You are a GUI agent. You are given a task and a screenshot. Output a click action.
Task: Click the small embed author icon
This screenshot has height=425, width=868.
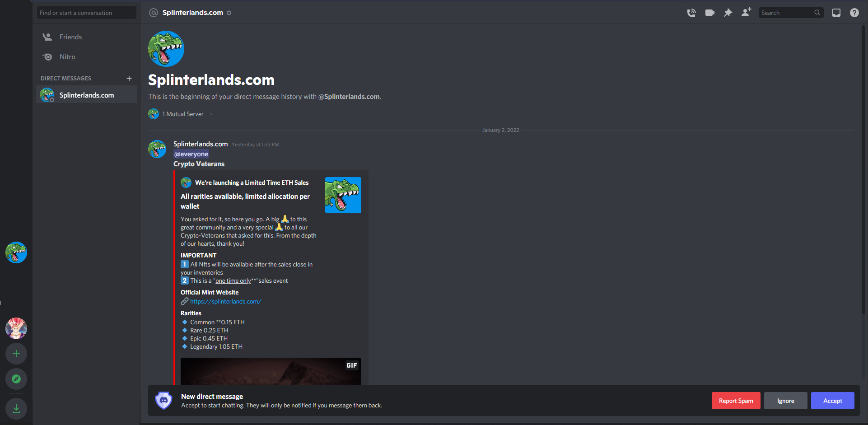click(186, 182)
